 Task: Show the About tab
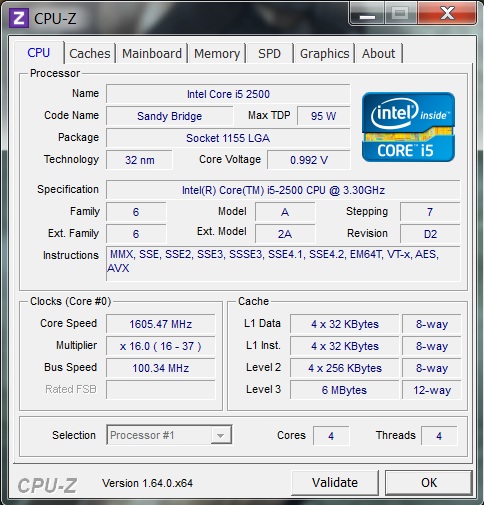[379, 53]
